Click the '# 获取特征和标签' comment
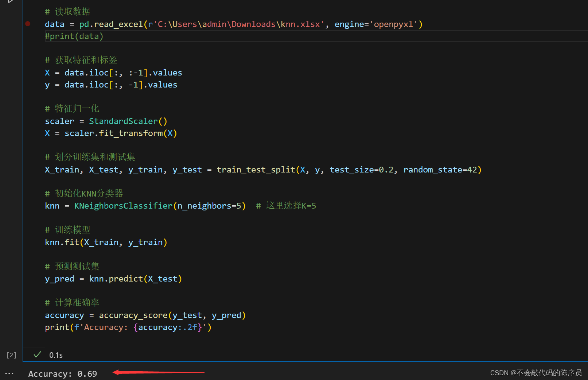 coord(81,60)
